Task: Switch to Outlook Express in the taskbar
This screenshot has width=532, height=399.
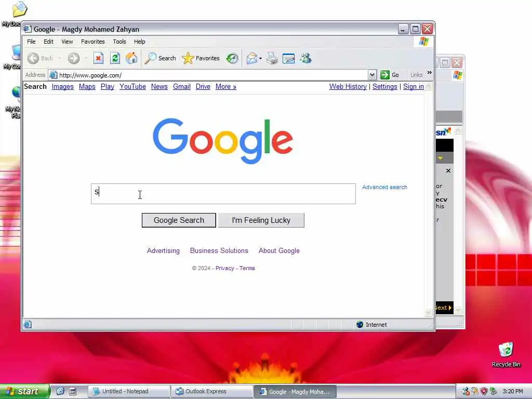Action: (212, 391)
